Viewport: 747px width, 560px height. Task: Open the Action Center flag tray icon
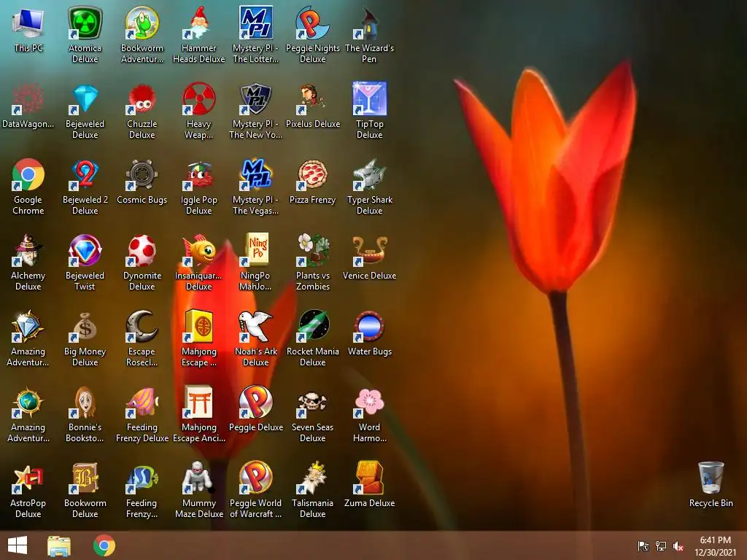(643, 546)
